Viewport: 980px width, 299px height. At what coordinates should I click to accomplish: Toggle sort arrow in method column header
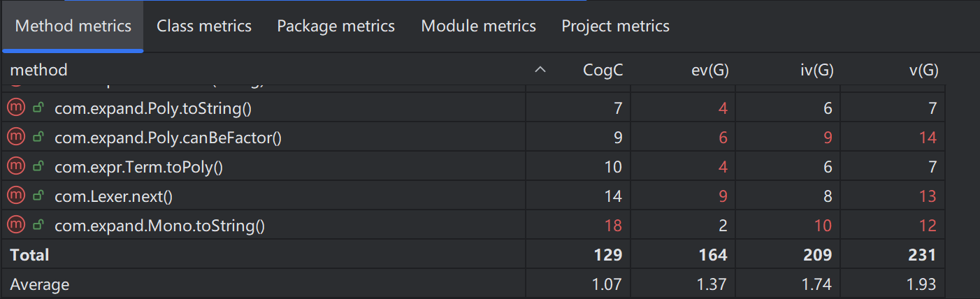(540, 70)
